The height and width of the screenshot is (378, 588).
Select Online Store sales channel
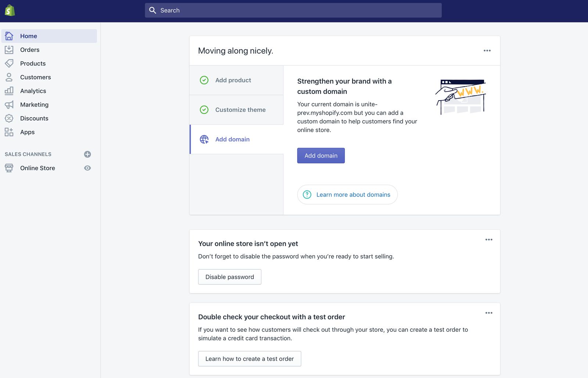click(x=37, y=168)
